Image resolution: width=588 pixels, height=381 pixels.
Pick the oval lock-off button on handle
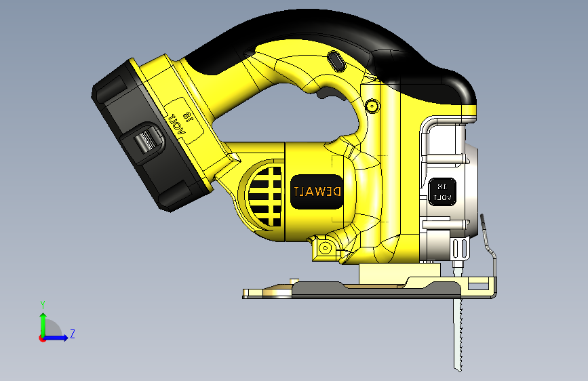coord(336,62)
